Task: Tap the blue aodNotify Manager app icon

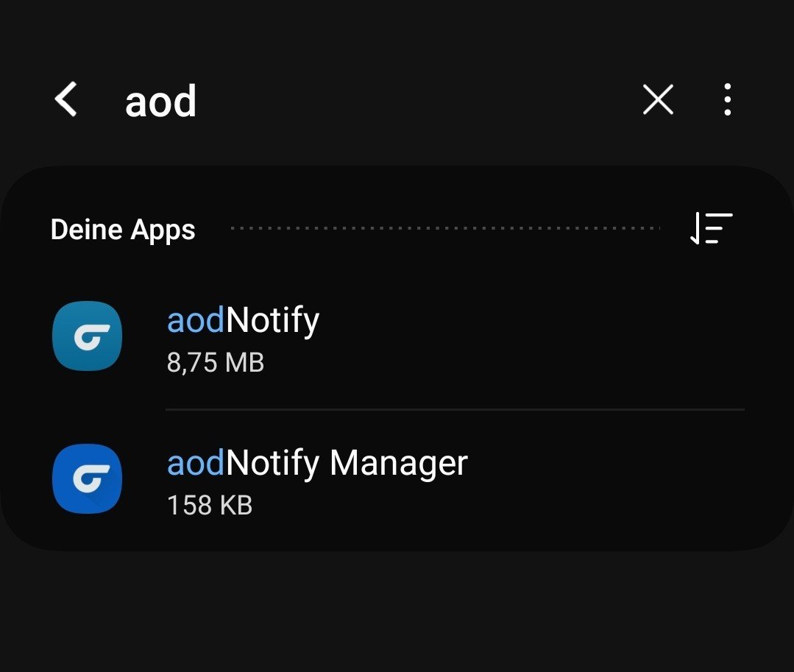Action: click(x=87, y=478)
